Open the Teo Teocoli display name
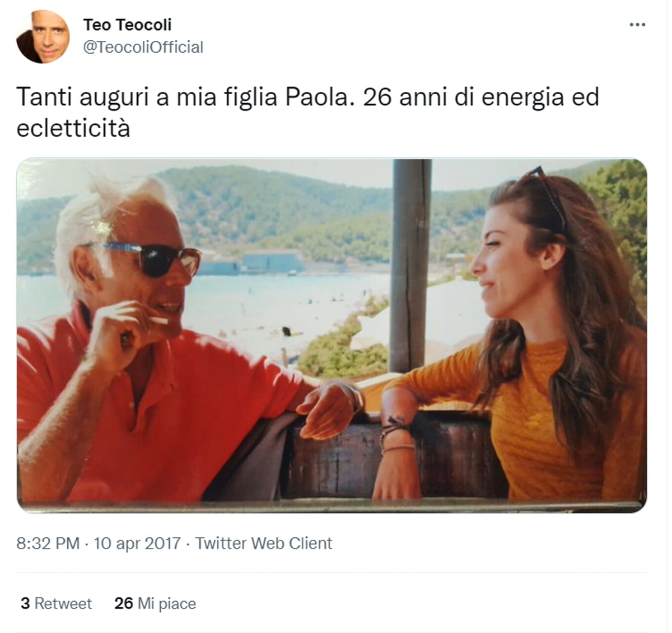Image resolution: width=672 pixels, height=633 pixels. pyautogui.click(x=127, y=25)
